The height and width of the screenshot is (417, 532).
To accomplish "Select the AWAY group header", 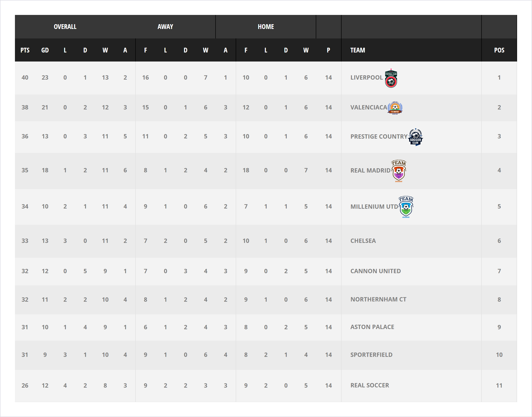I will point(165,27).
